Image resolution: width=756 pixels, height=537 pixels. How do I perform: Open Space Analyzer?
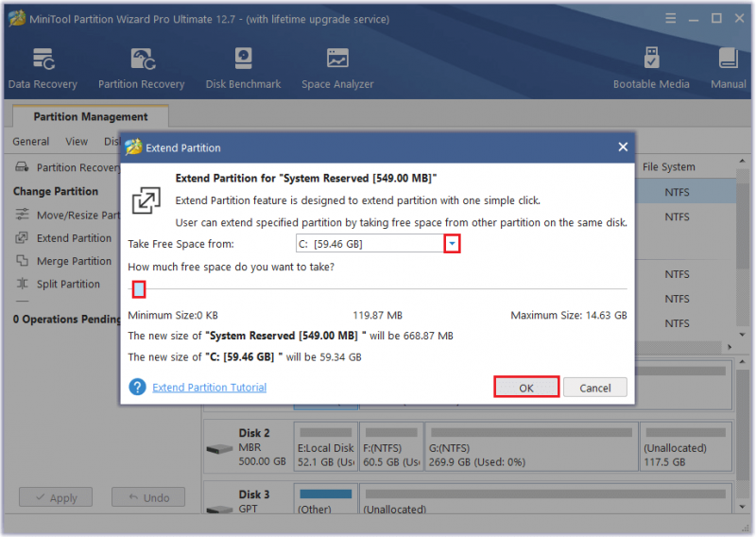click(x=337, y=68)
